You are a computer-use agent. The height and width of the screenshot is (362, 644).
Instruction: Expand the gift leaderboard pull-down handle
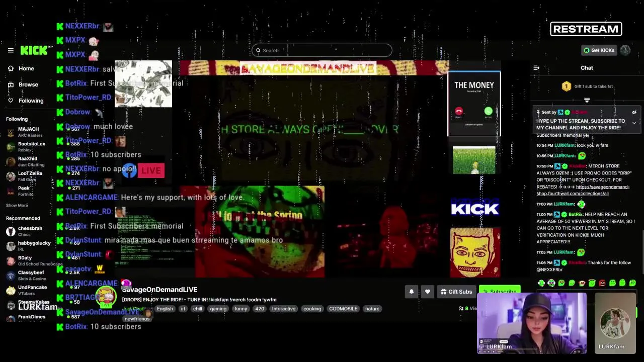[587, 101]
